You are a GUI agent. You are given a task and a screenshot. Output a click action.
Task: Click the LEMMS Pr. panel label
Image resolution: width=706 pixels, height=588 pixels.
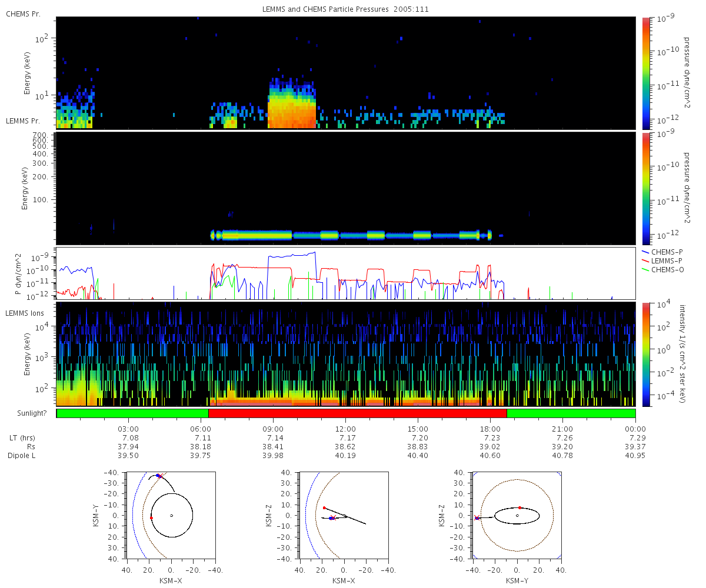click(x=23, y=121)
